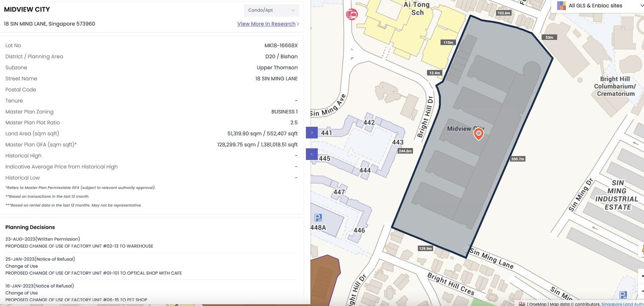Click the MIDVIEW CITY title heading
Screen dimensions: 644x306
click(26, 9)
